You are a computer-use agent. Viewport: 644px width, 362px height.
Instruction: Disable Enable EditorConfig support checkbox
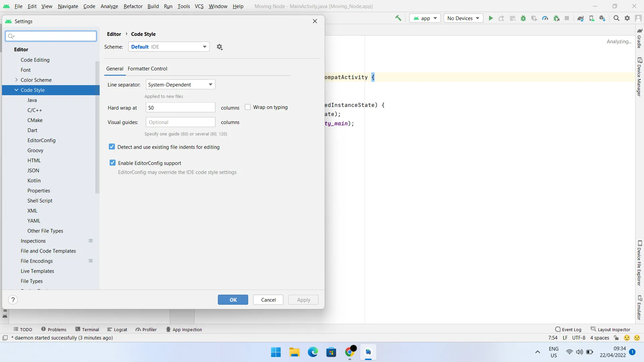tap(113, 163)
